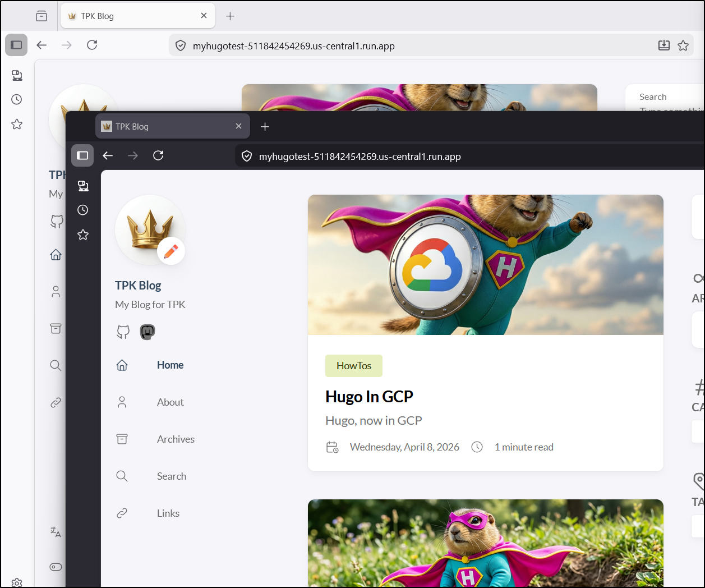
Task: Open history clock icon in dark sidebar
Action: point(83,210)
